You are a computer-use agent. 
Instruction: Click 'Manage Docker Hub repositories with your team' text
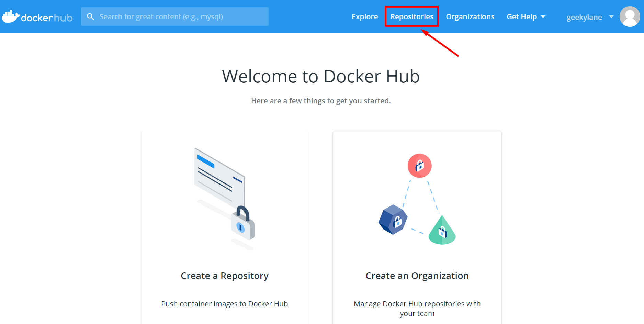[417, 309]
